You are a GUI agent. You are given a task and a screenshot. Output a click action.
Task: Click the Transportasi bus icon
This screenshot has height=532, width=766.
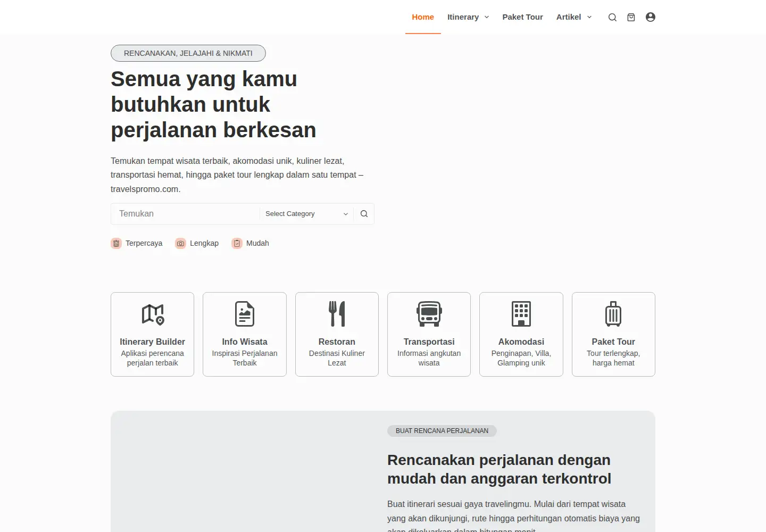coord(429,314)
